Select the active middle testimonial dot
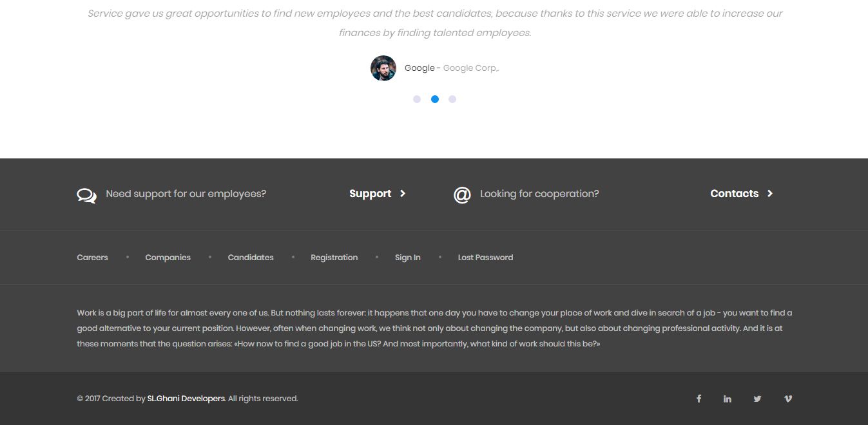This screenshot has height=425, width=868. click(x=435, y=99)
